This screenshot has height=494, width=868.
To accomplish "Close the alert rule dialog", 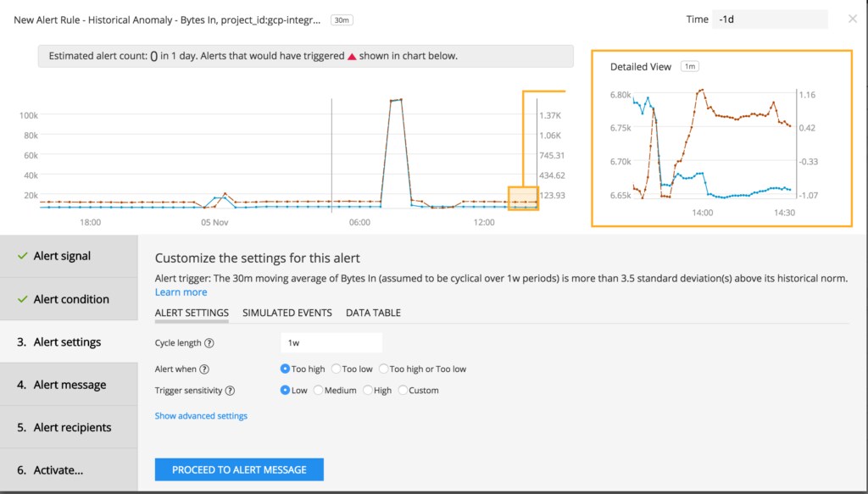I will pos(853,19).
